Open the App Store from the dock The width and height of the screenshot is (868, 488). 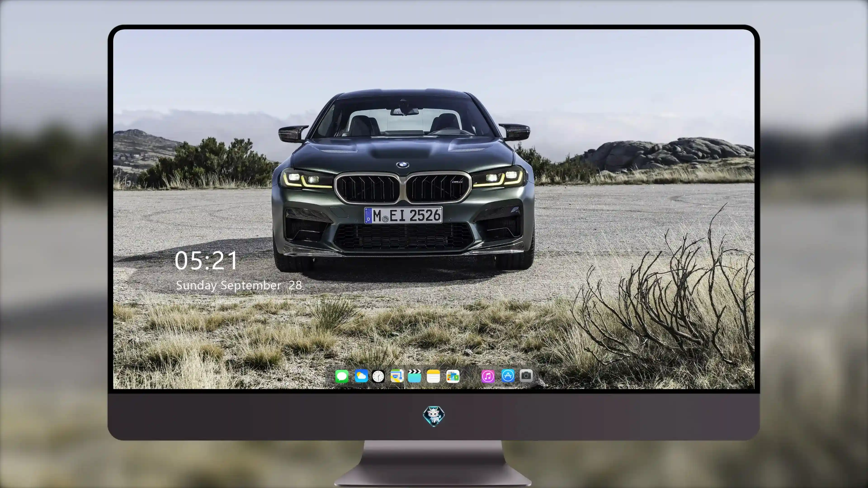point(508,375)
